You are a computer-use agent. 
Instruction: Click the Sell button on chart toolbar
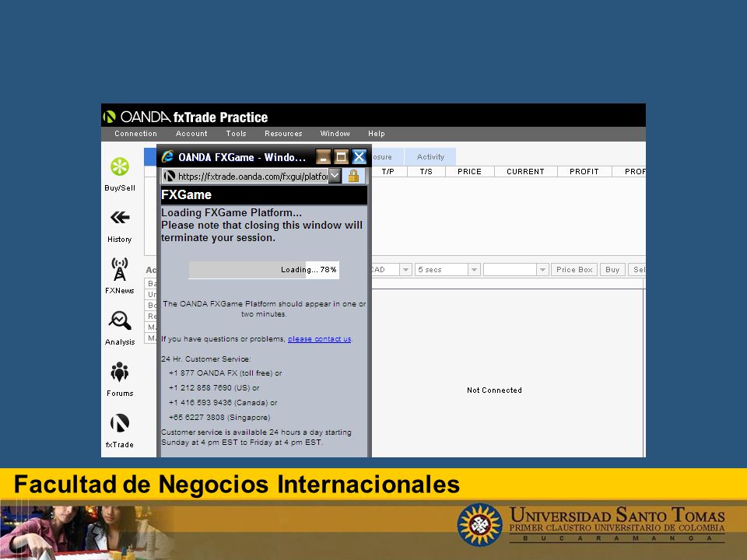[637, 270]
